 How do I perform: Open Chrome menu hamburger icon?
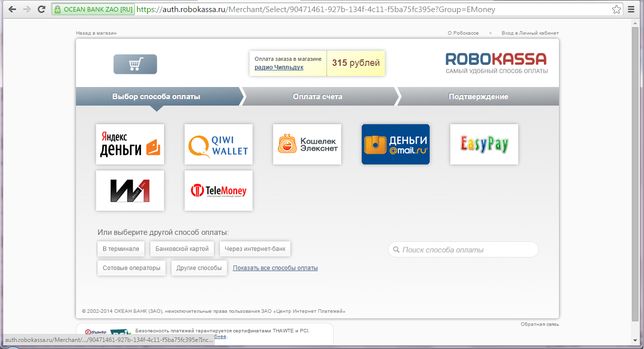[x=631, y=9]
